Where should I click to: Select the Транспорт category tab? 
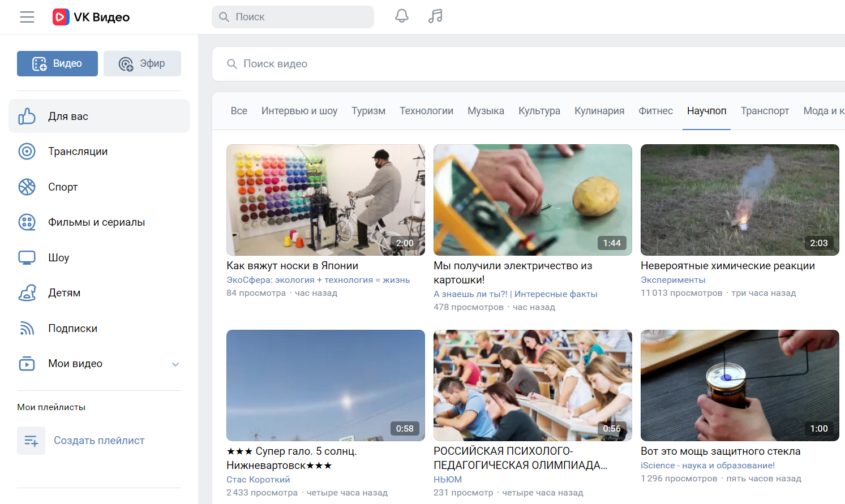pyautogui.click(x=765, y=111)
